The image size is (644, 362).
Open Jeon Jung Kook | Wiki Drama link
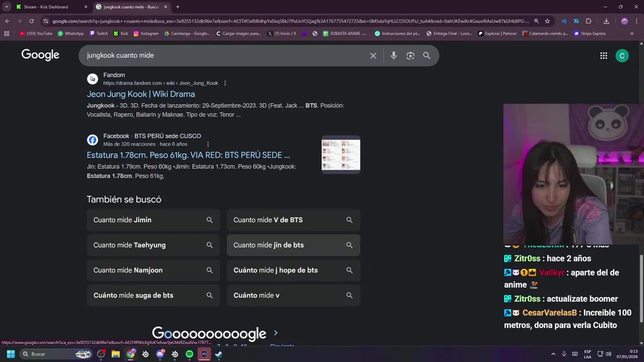coord(141,94)
